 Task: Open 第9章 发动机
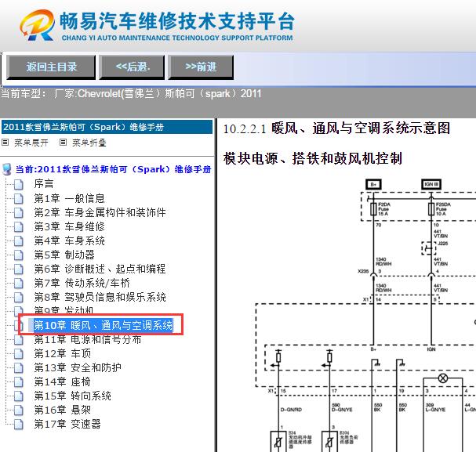click(64, 310)
